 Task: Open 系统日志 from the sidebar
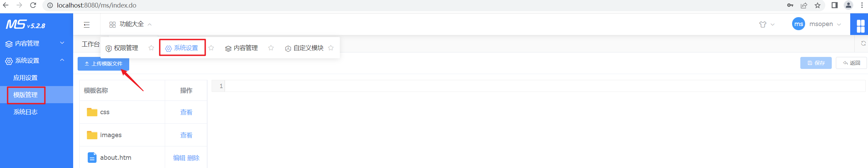tap(26, 112)
